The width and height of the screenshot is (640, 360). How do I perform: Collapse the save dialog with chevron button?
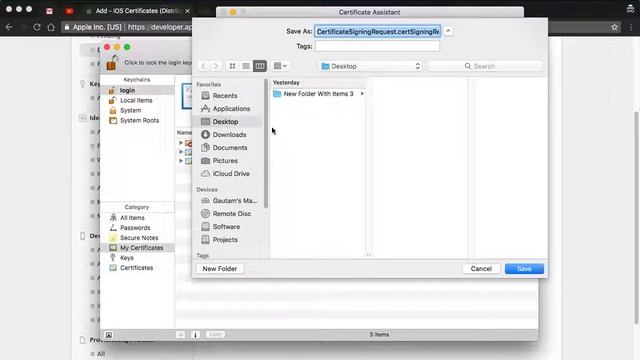pyautogui.click(x=448, y=31)
